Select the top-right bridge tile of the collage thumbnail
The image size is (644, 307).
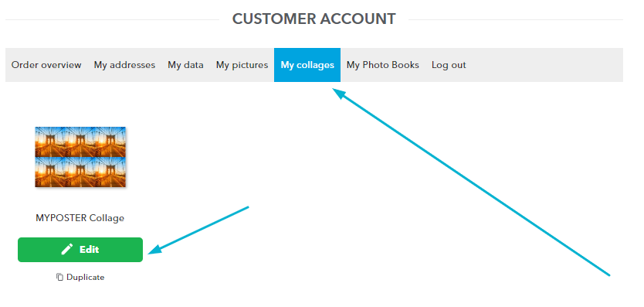coord(110,142)
